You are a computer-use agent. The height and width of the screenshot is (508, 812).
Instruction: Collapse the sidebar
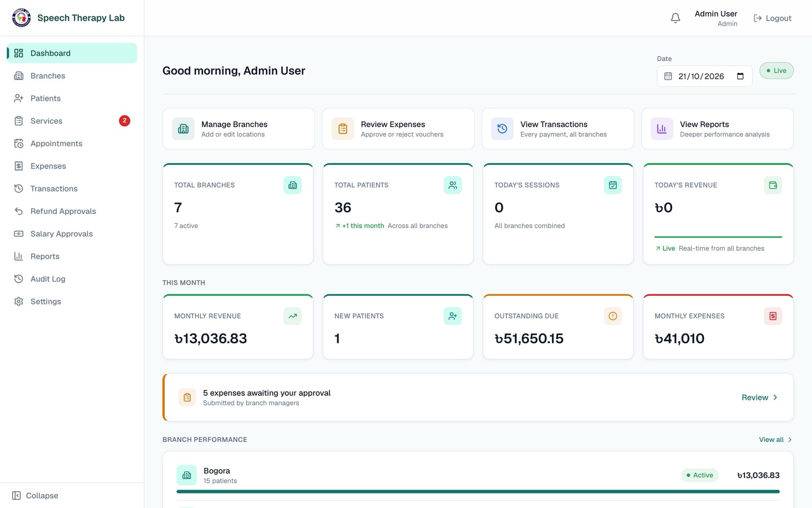[36, 496]
